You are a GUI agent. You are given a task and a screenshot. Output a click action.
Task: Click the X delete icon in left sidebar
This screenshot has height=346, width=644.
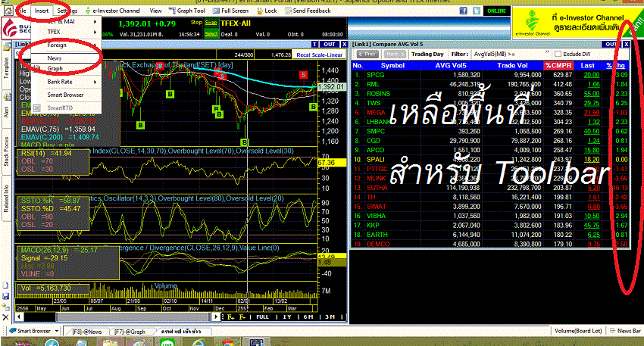point(6,317)
